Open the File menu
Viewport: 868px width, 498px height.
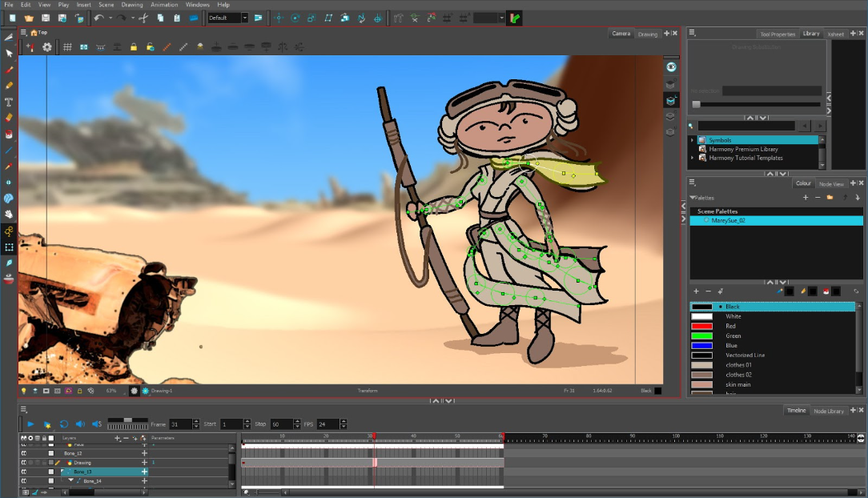[x=9, y=5]
